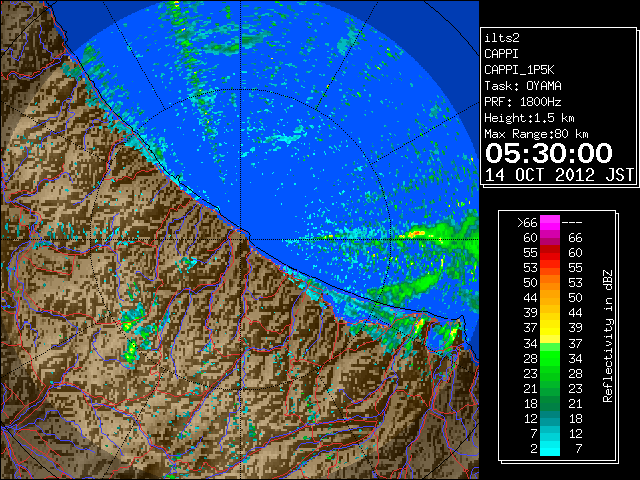Screen dimensions: 640x480
Task: Click the yellow-green echo cell over the southwest mountains
Action: click(x=131, y=351)
